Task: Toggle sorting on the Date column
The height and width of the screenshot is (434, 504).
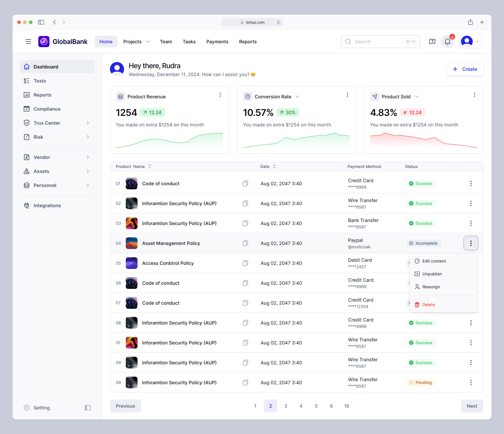Action: 274,166
